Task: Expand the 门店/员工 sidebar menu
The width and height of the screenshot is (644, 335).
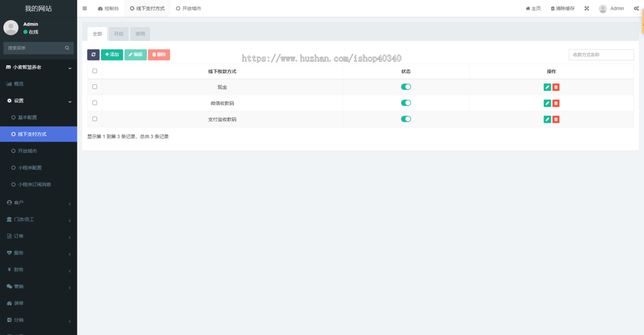Action: point(39,220)
